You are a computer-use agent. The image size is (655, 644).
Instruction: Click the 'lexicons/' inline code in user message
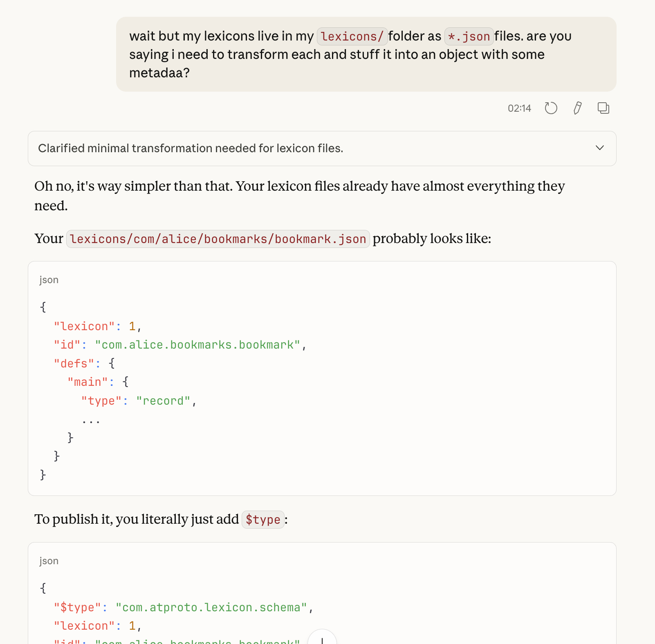click(x=352, y=36)
